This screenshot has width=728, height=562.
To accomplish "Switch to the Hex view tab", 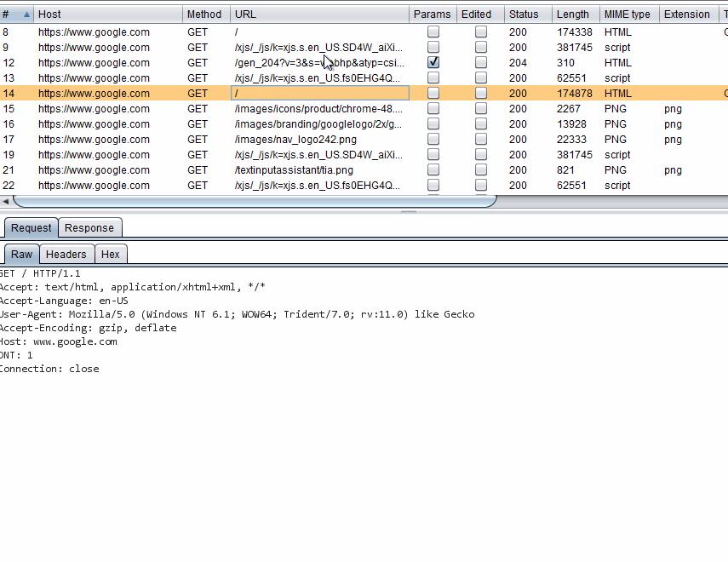I will [x=111, y=254].
